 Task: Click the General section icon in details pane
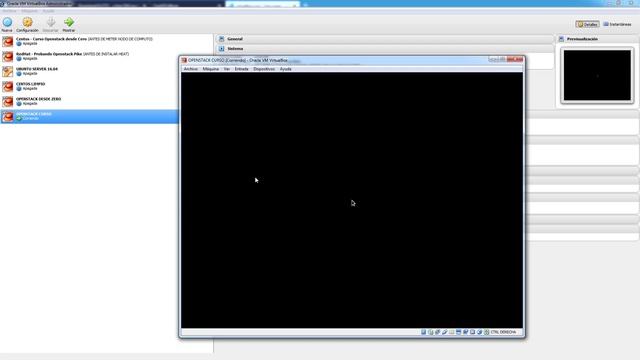[x=222, y=39]
